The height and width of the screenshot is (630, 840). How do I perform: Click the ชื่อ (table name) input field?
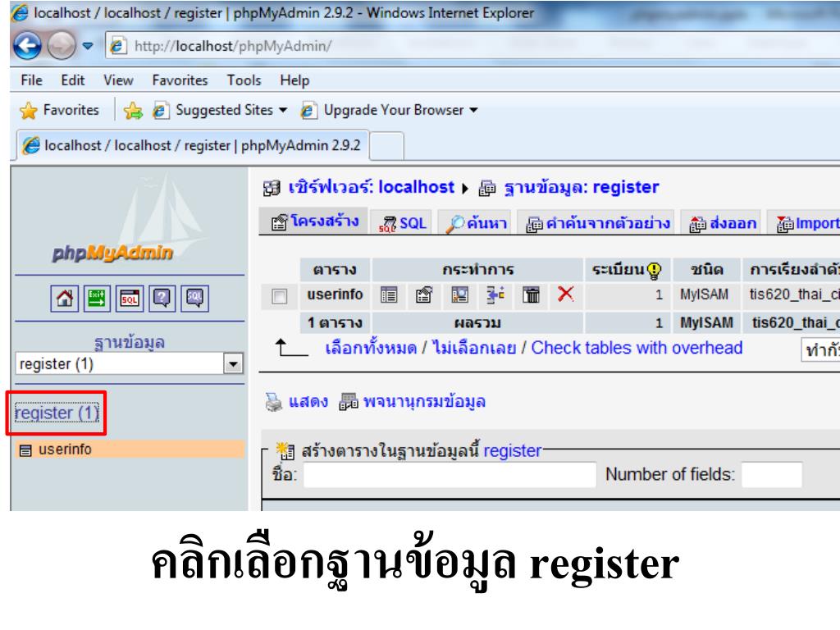(450, 475)
